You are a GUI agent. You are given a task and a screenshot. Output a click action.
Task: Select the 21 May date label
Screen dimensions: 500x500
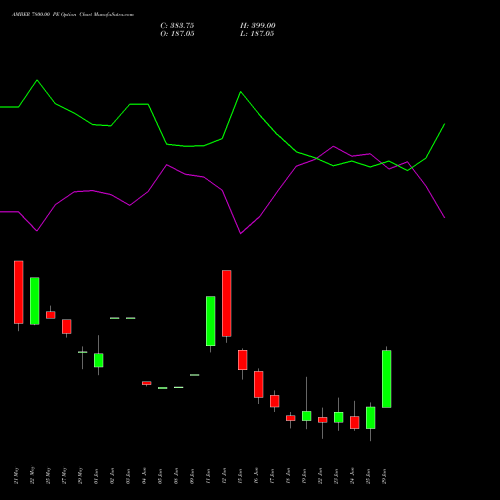point(17,476)
